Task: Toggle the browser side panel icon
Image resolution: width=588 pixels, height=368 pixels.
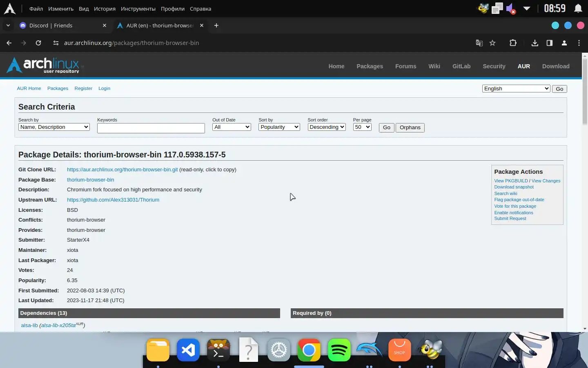Action: [549, 43]
